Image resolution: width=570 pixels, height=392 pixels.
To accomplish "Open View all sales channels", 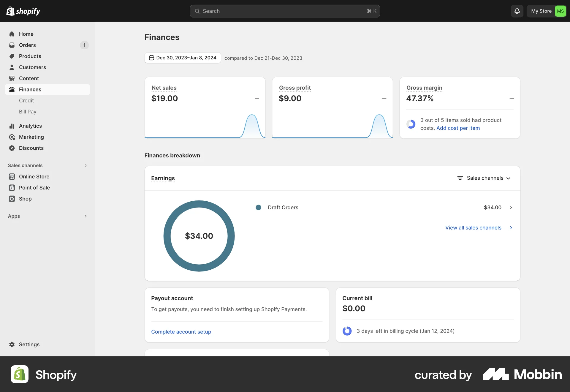I will pos(473,227).
